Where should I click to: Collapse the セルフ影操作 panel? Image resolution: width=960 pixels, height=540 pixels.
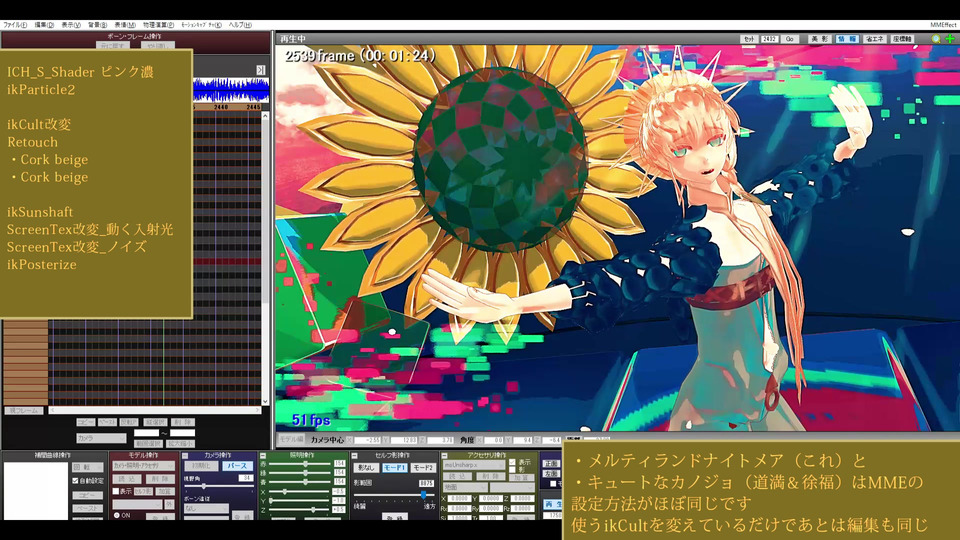[354, 456]
